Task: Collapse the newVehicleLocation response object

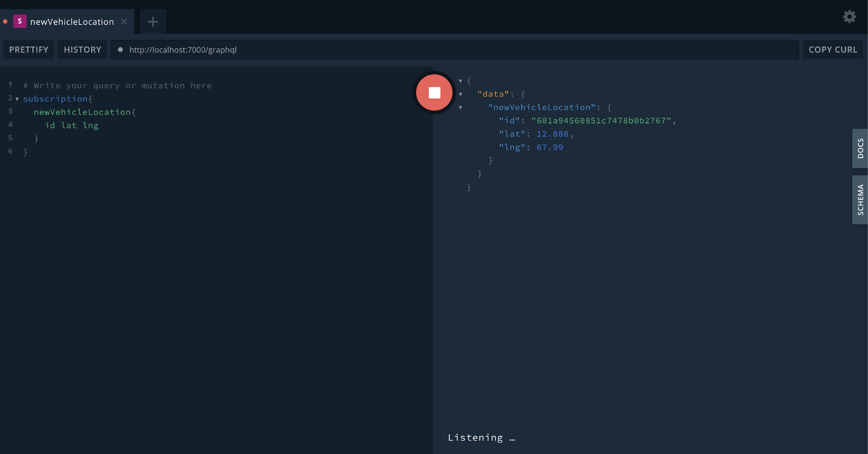Action: pos(460,108)
